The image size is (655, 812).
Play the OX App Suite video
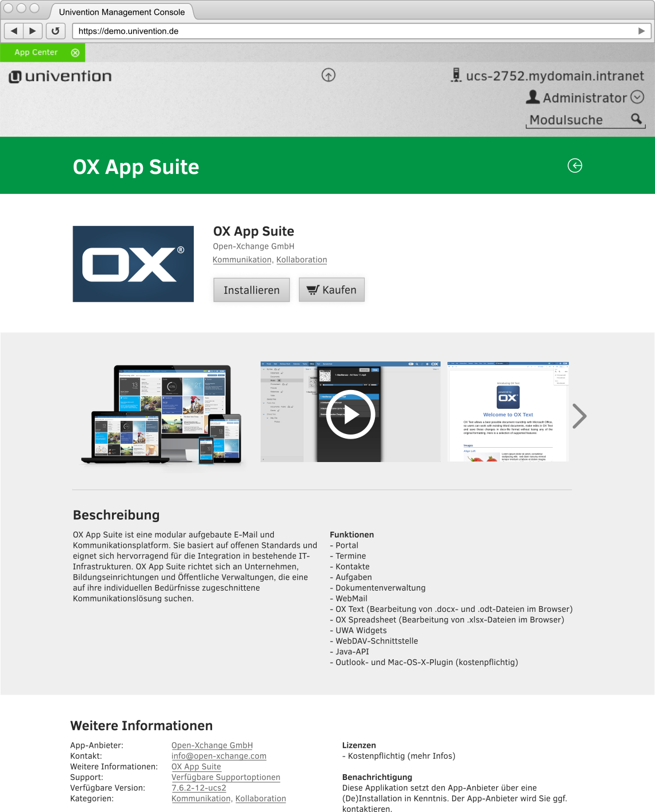[350, 414]
